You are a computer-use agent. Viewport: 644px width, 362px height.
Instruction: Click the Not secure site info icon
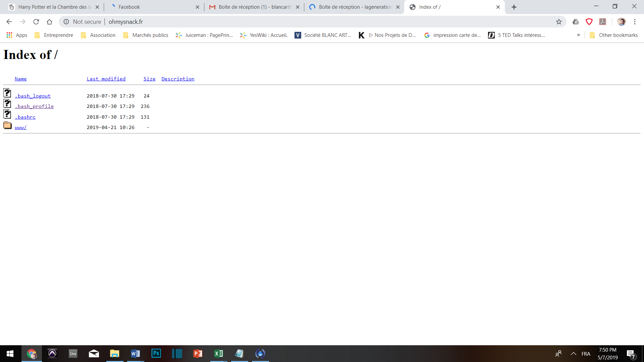[x=66, y=22]
